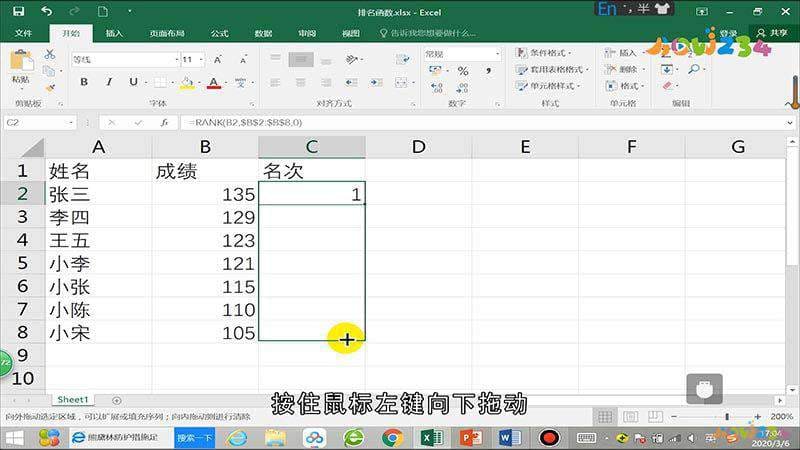The image size is (800, 450).
Task: Click the fx insert function icon
Action: 164,122
